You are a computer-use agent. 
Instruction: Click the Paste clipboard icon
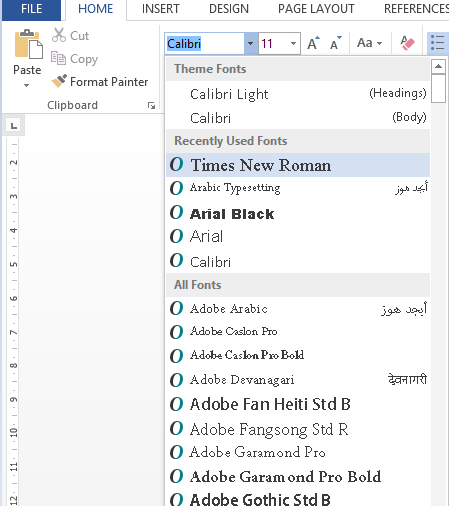[28, 44]
